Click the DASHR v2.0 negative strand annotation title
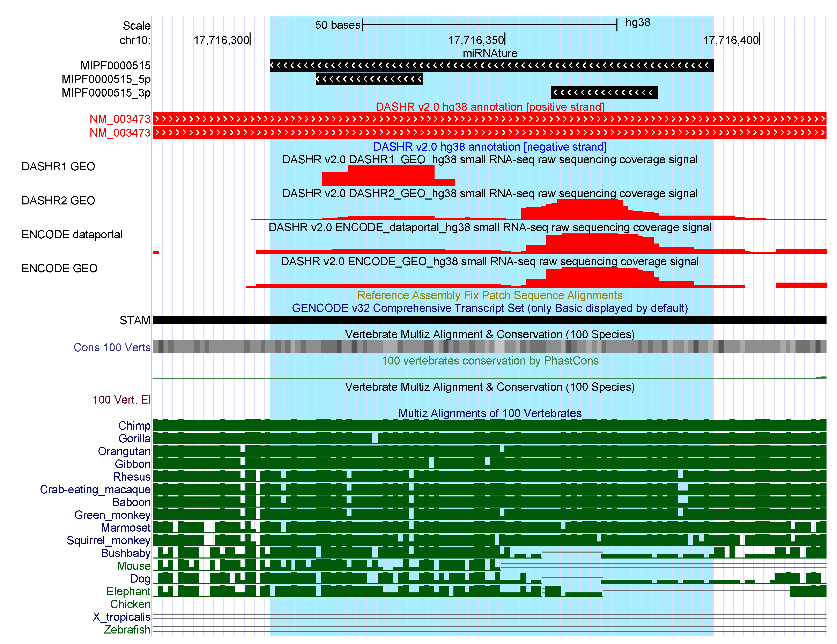The height and width of the screenshot is (644, 837). click(x=490, y=147)
